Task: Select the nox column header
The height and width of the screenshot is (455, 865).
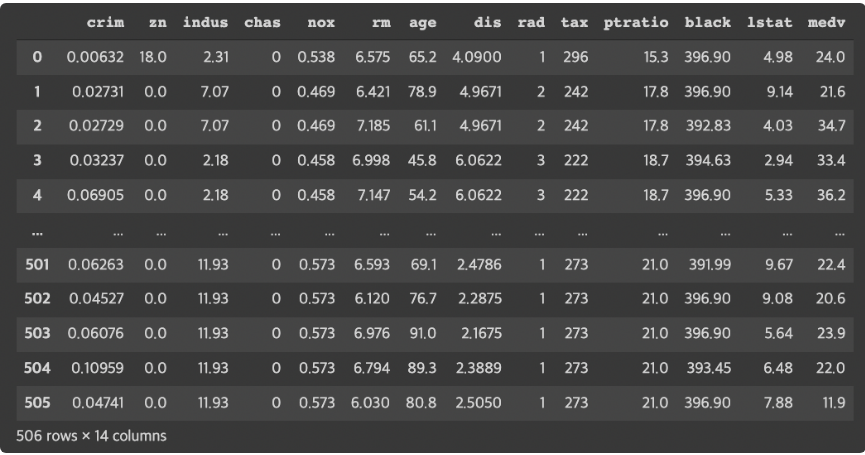Action: 321,23
